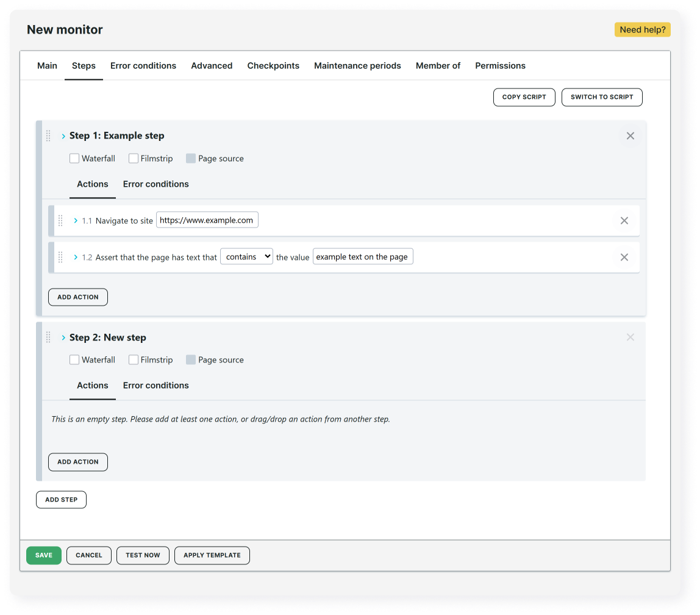Screen dimensions: 700x615
Task: Tick the Waterfall checkbox in Step 2
Action: tap(74, 360)
